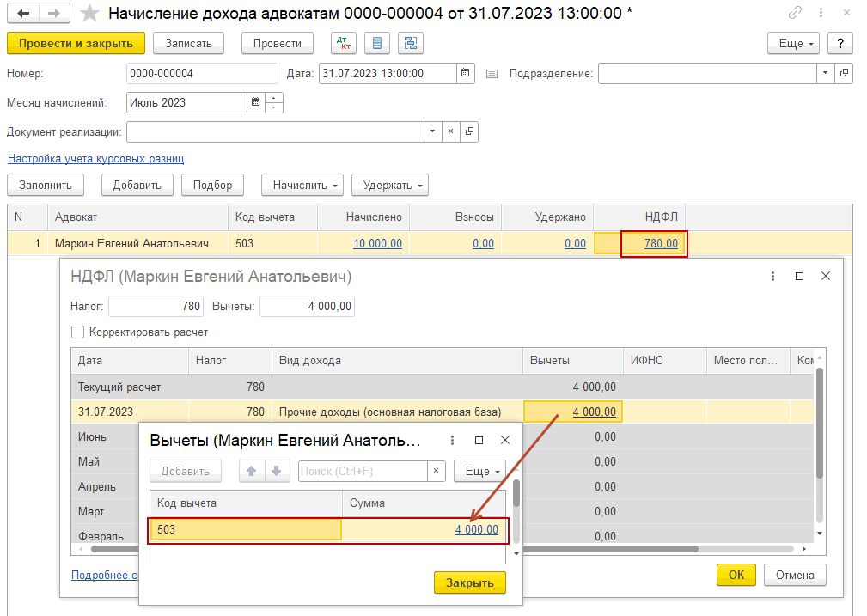867x616 pixels.
Task: Click the Номер input field
Action: (x=202, y=74)
